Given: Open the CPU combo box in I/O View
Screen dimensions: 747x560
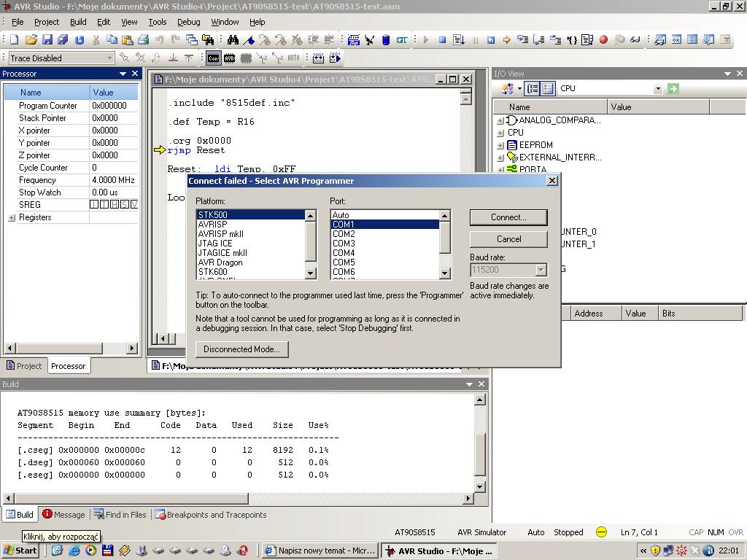Looking at the screenshot, I should pyautogui.click(x=657, y=88).
